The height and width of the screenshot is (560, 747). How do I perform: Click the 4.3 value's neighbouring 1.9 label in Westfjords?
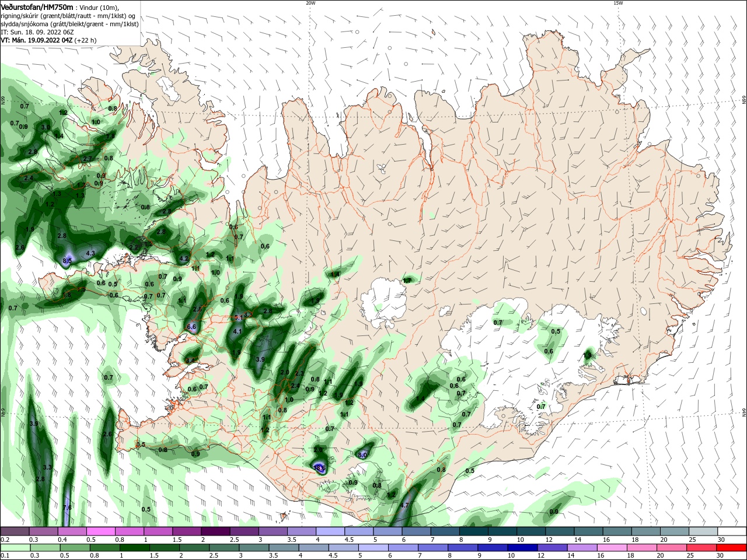[x=30, y=229]
